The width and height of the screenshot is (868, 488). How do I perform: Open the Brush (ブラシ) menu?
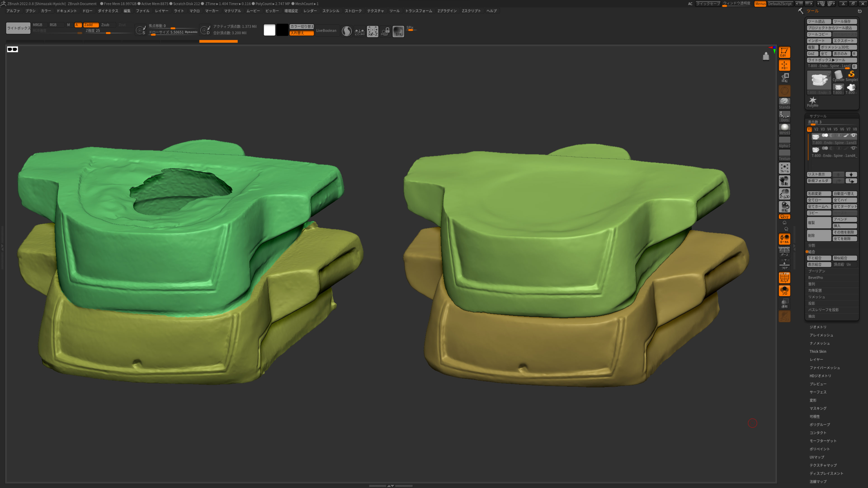click(30, 11)
